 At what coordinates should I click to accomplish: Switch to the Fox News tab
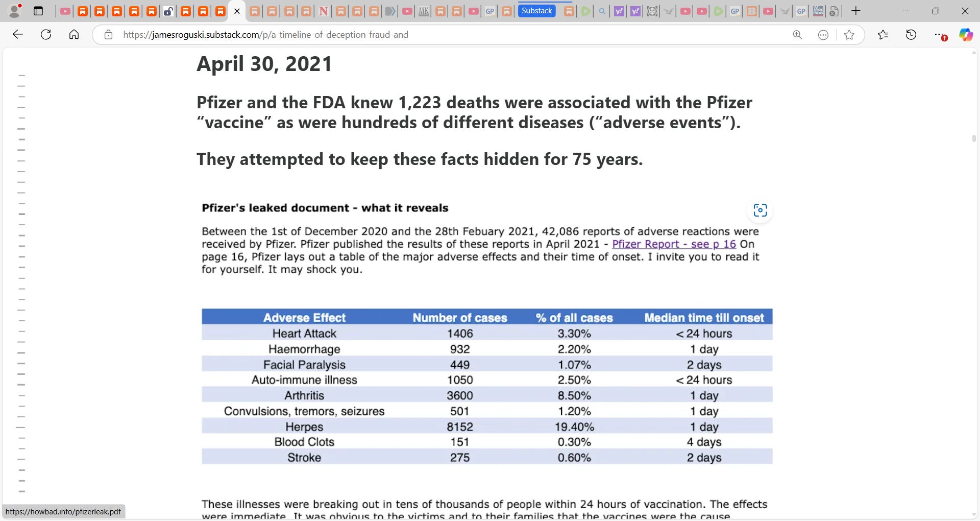pyautogui.click(x=818, y=11)
